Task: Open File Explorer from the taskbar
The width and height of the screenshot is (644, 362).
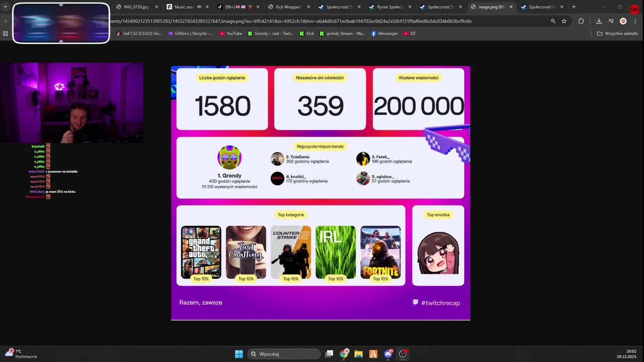Action: (x=358, y=354)
